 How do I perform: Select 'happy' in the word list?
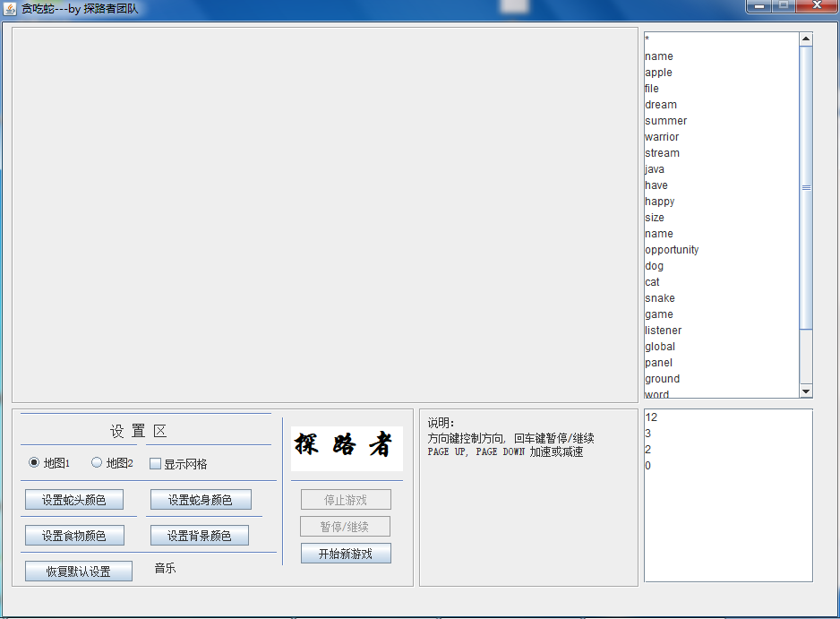click(659, 202)
